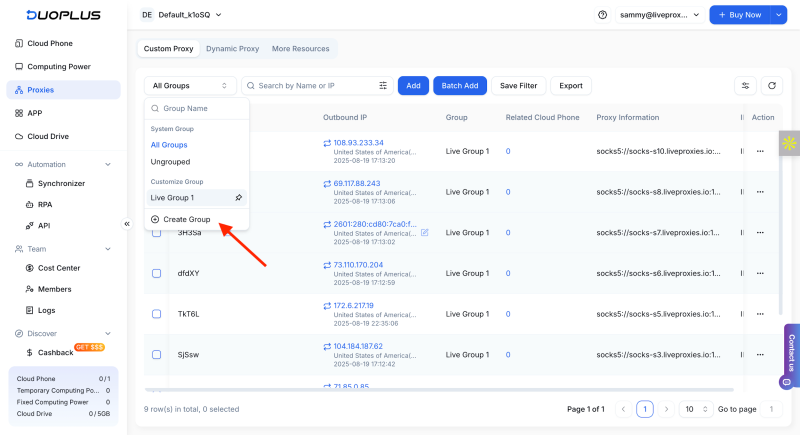
Task: Refresh outbound IP 69.117.88.243
Action: pos(327,184)
